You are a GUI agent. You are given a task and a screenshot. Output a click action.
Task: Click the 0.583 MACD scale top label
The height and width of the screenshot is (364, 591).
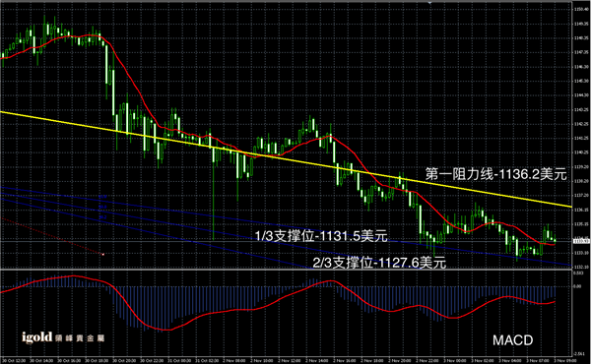pyautogui.click(x=578, y=273)
